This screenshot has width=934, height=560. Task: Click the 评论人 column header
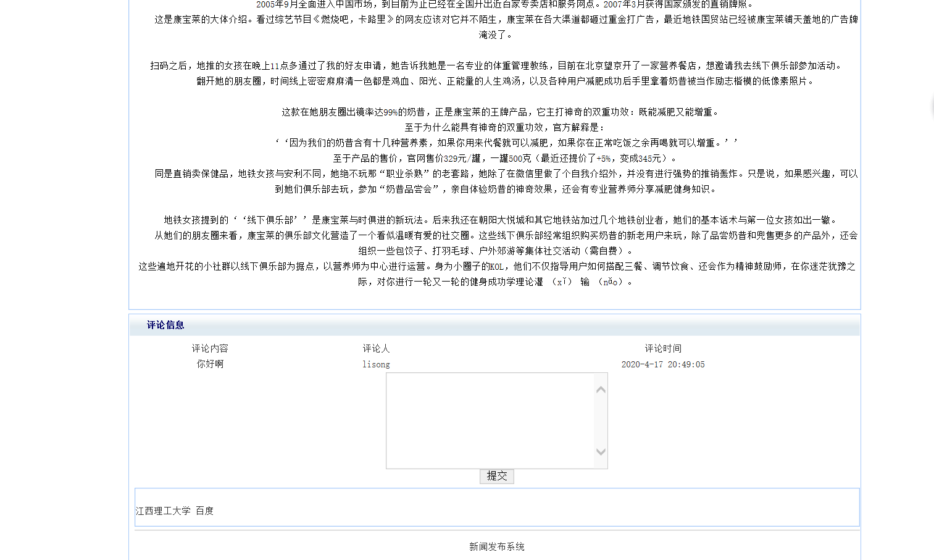tap(376, 348)
